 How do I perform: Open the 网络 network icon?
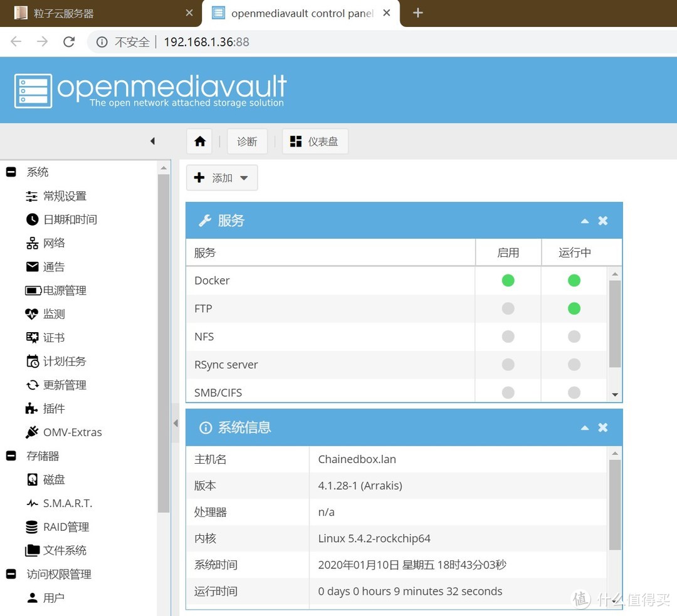32,244
